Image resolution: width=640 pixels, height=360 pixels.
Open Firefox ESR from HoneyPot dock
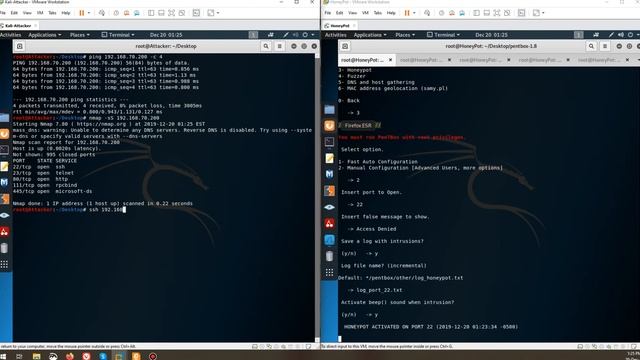(329, 126)
